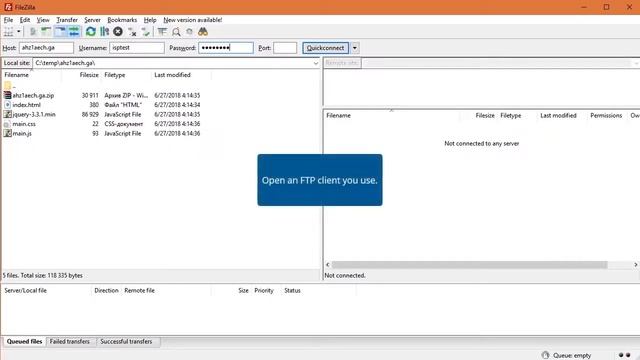Click New version available! menu item
640x360 pixels.
coord(193,20)
